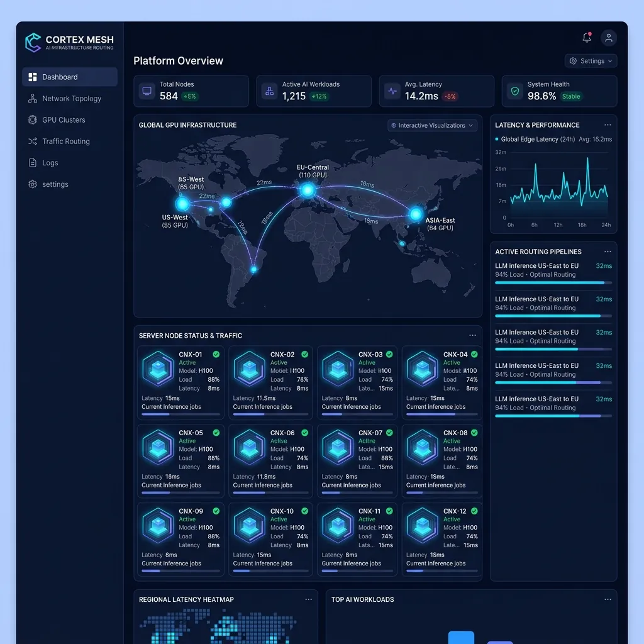This screenshot has width=644, height=644.
Task: Click the -6% latency change badge
Action: click(x=450, y=96)
